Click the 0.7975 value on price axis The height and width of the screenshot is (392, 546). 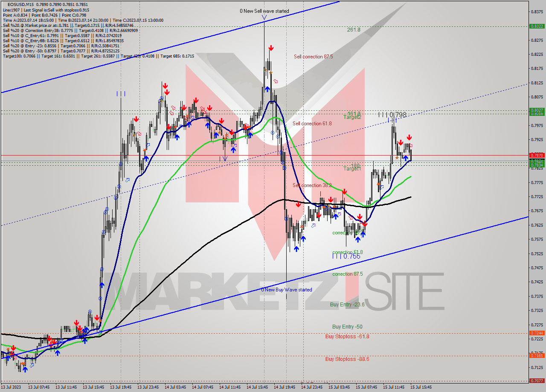pos(537,125)
